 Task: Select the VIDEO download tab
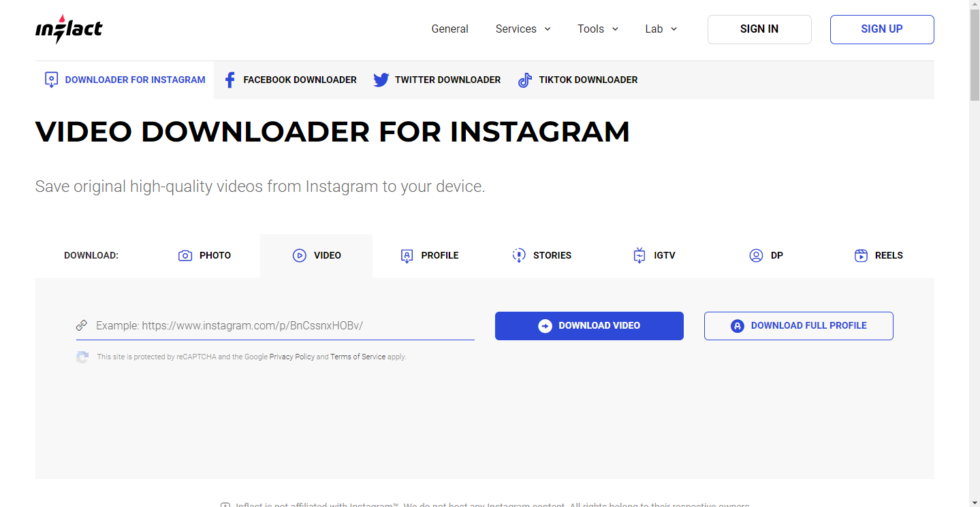(317, 255)
